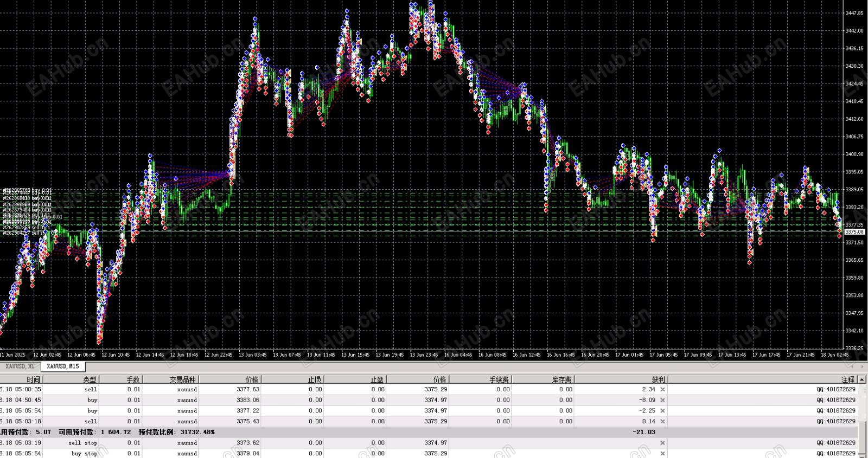Click the '12 Jun 14:45' time axis label

pyautogui.click(x=150, y=355)
